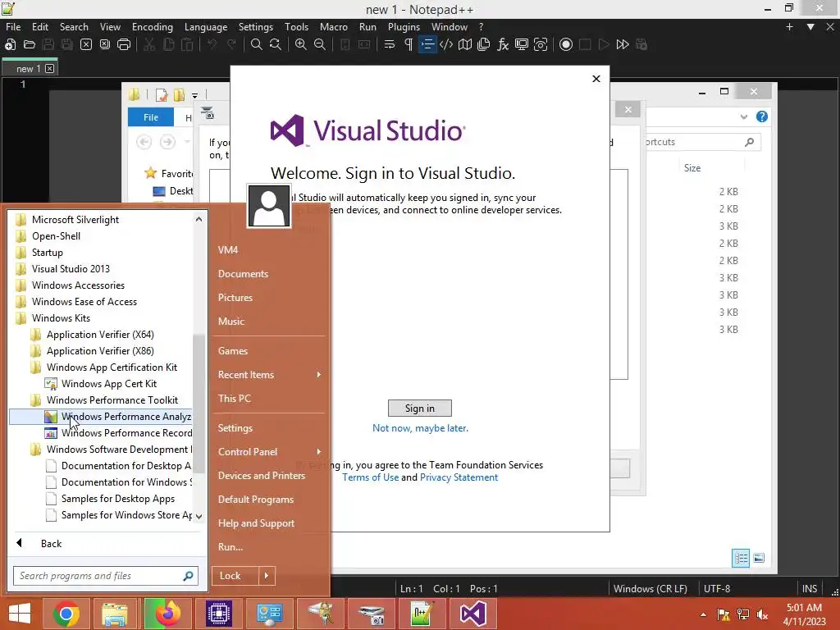Click the Size column header in Explorer
The width and height of the screenshot is (840, 630).
click(692, 168)
